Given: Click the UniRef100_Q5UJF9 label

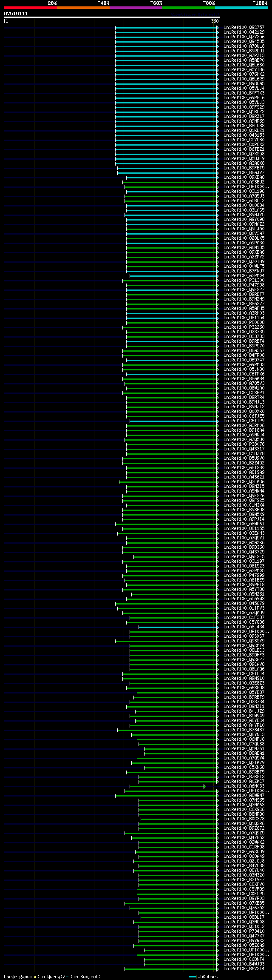Looking at the screenshot, I should point(244,158).
